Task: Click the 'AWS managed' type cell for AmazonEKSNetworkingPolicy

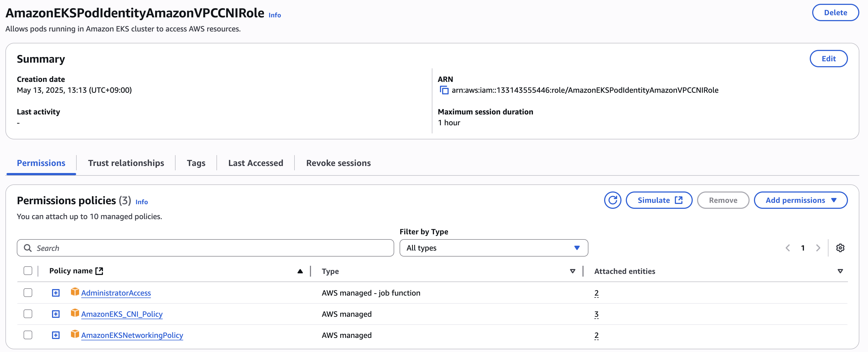Action: (347, 335)
